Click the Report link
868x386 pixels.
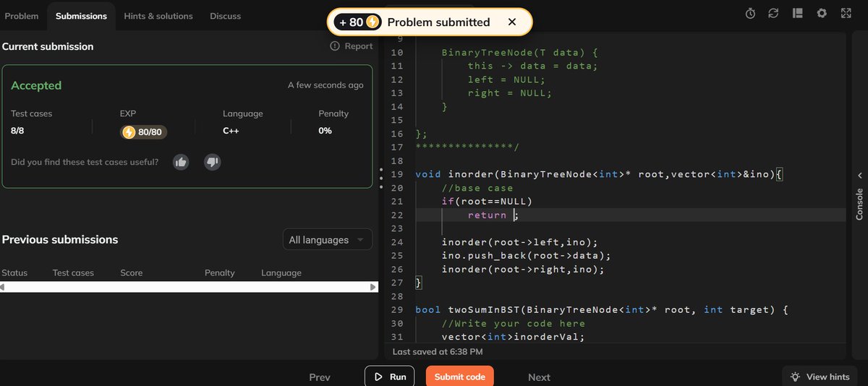click(x=352, y=46)
